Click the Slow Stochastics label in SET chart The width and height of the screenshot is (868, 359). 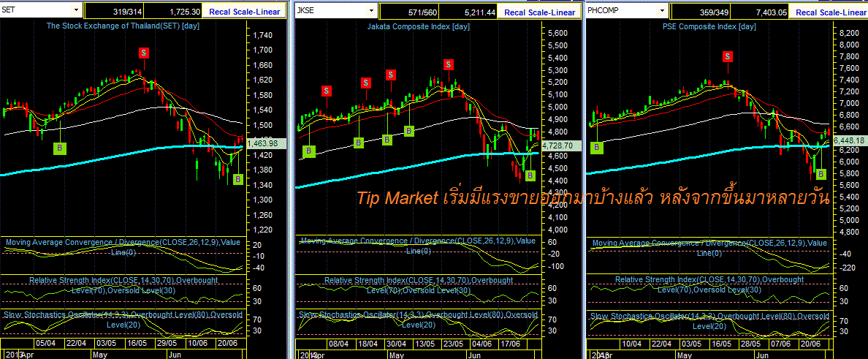coord(123,320)
